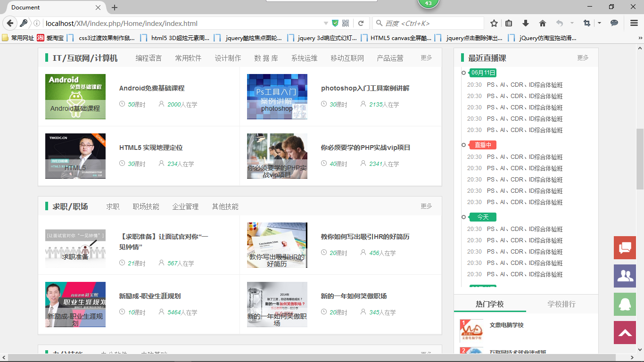Click 更多 in the 求职/职场 section

(426, 206)
